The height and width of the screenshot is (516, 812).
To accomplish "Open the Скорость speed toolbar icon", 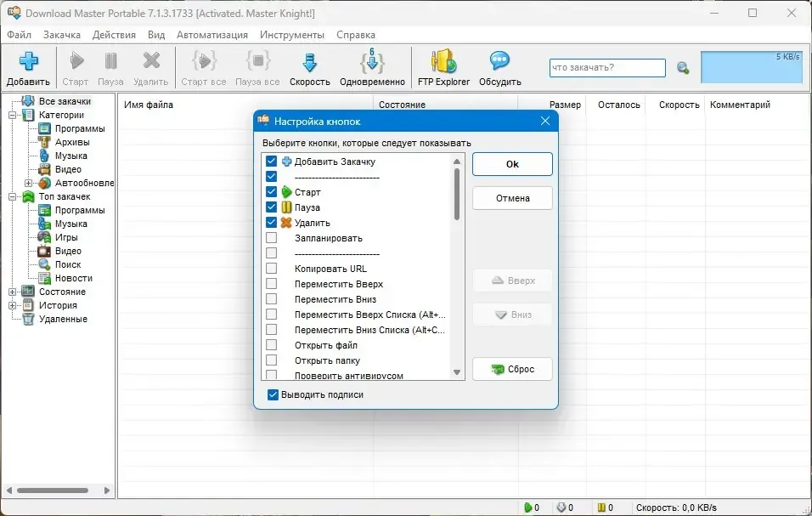I will (x=310, y=62).
